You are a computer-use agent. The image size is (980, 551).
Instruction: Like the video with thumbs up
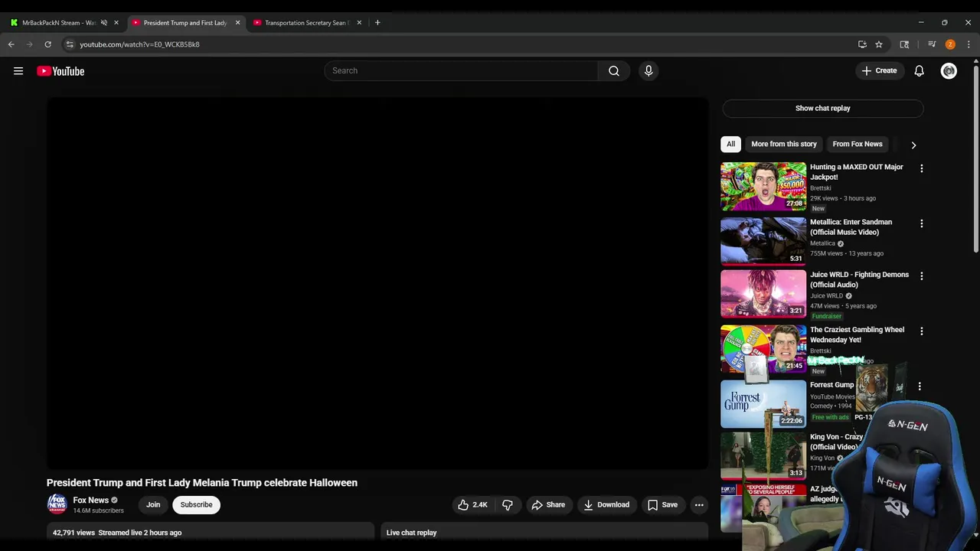472,505
